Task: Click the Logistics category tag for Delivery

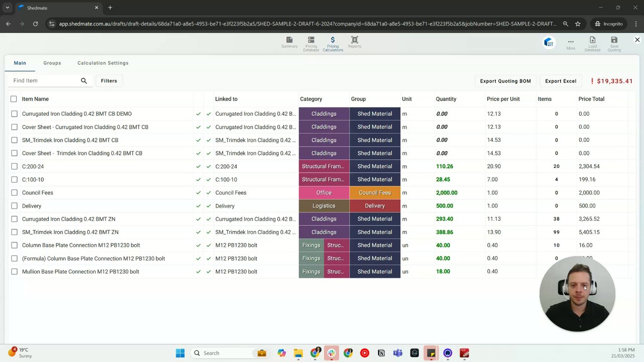Action: [324, 206]
